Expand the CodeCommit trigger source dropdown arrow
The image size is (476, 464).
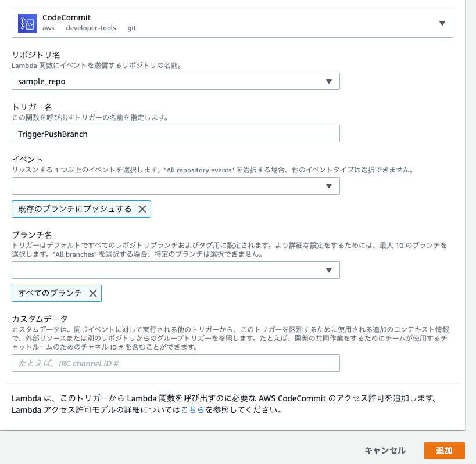point(442,23)
